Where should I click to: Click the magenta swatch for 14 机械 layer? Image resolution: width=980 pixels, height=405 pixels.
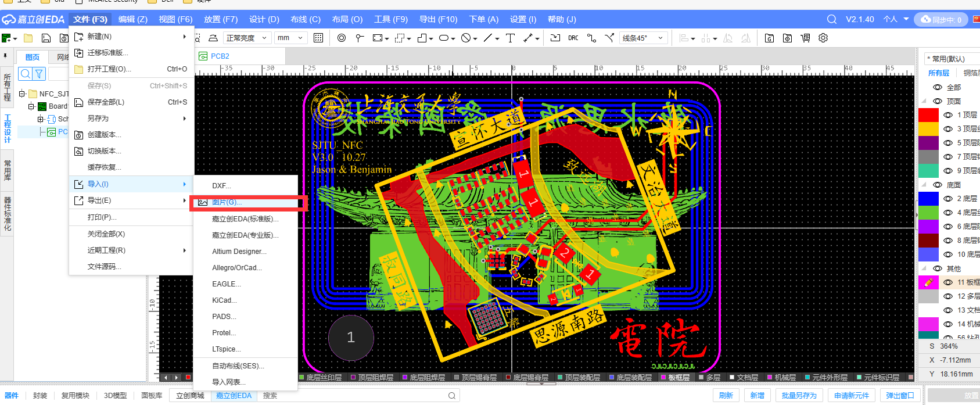pos(928,324)
